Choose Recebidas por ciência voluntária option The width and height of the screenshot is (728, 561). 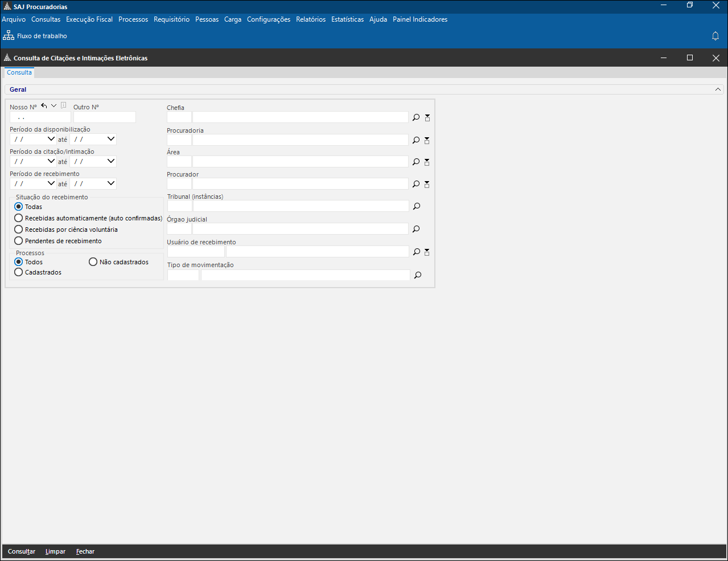pos(19,230)
